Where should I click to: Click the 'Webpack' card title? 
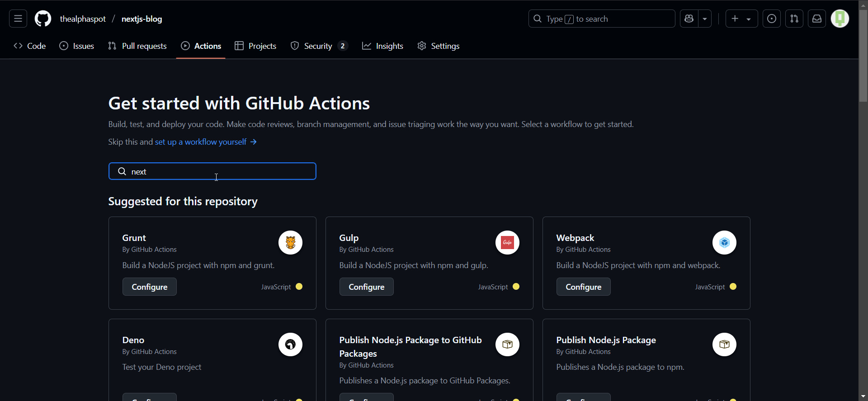[x=575, y=238]
